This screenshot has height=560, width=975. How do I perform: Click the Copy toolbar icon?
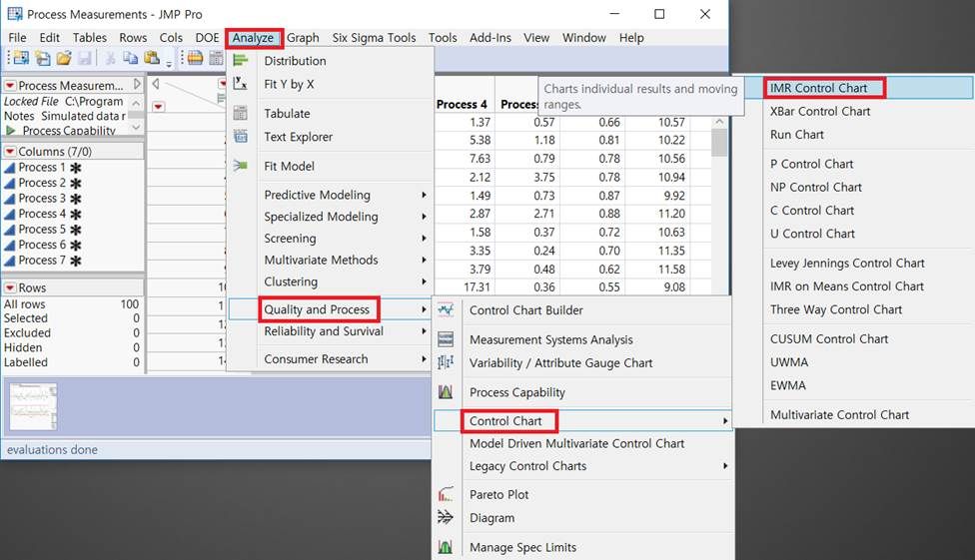[x=130, y=59]
